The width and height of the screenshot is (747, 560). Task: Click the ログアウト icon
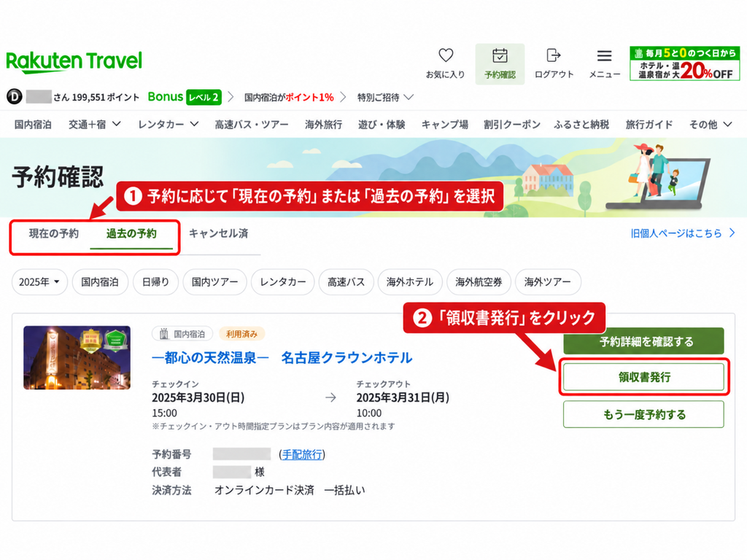(x=554, y=55)
